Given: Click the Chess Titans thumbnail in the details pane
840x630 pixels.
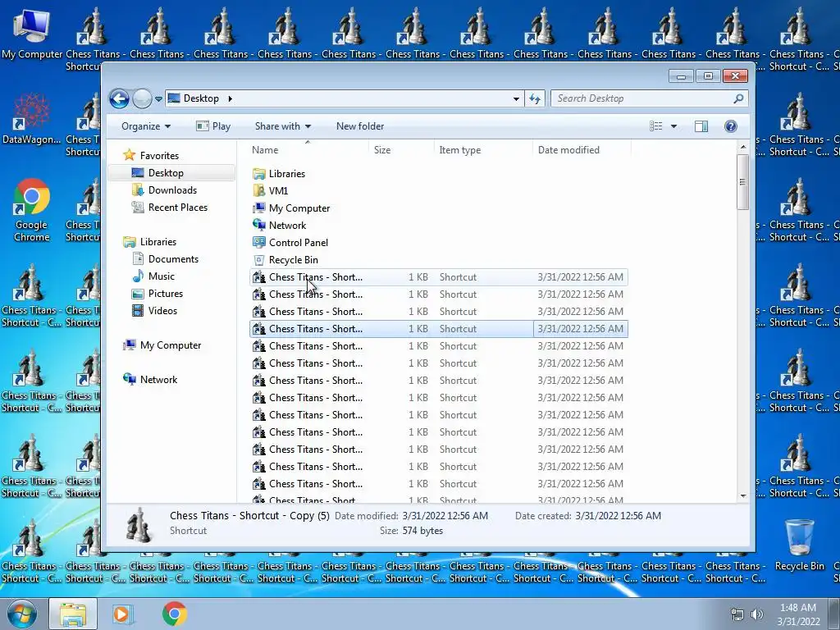Looking at the screenshot, I should coord(138,524).
